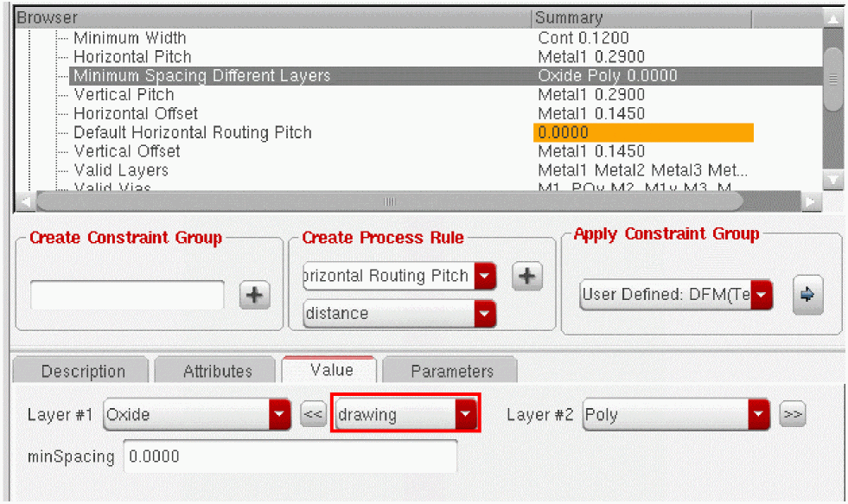The width and height of the screenshot is (848, 504).
Task: Click the Create Constraint Group name field
Action: point(127,295)
